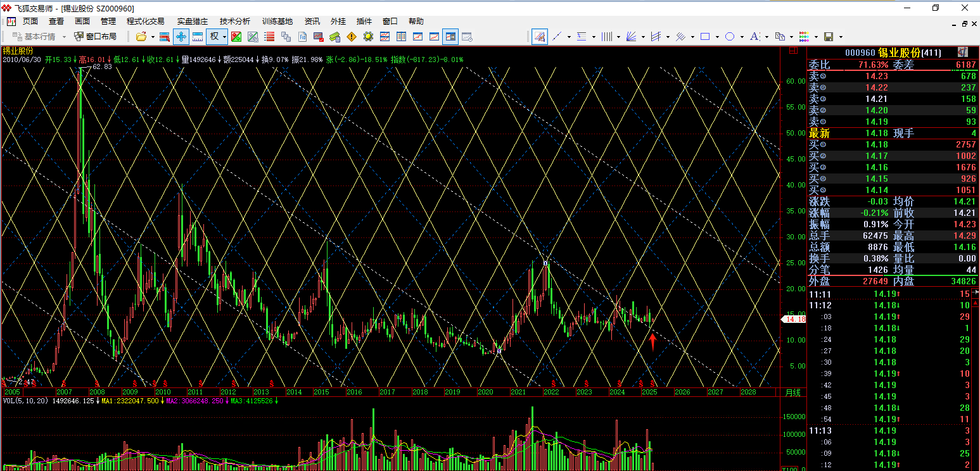Select the percentage retracement lines tool
This screenshot has width=980, height=471.
coord(582,37)
